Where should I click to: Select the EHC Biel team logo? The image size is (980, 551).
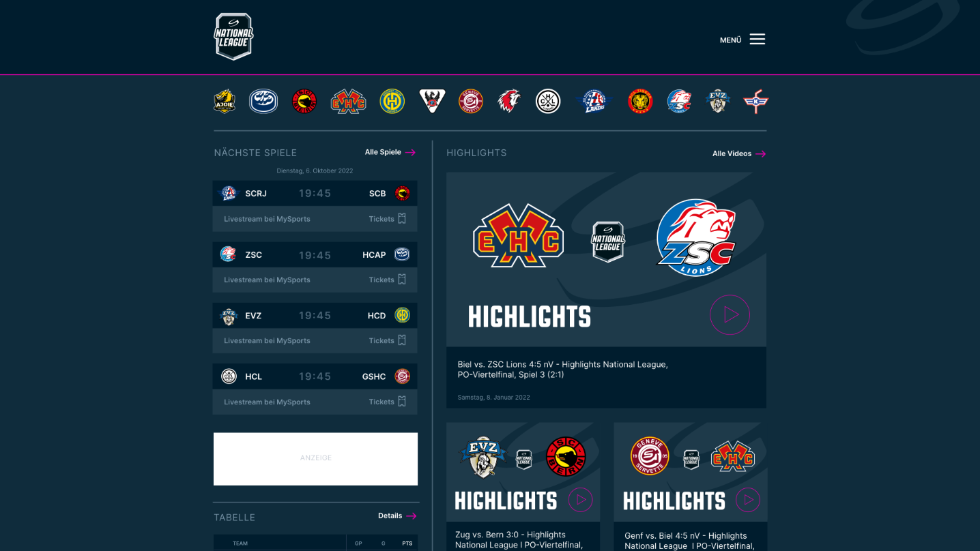(348, 102)
